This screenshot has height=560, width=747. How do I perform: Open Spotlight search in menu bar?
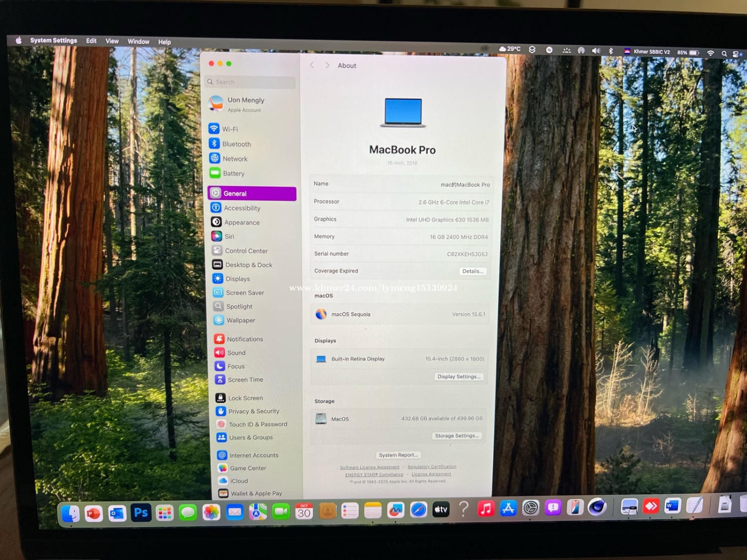724,53
